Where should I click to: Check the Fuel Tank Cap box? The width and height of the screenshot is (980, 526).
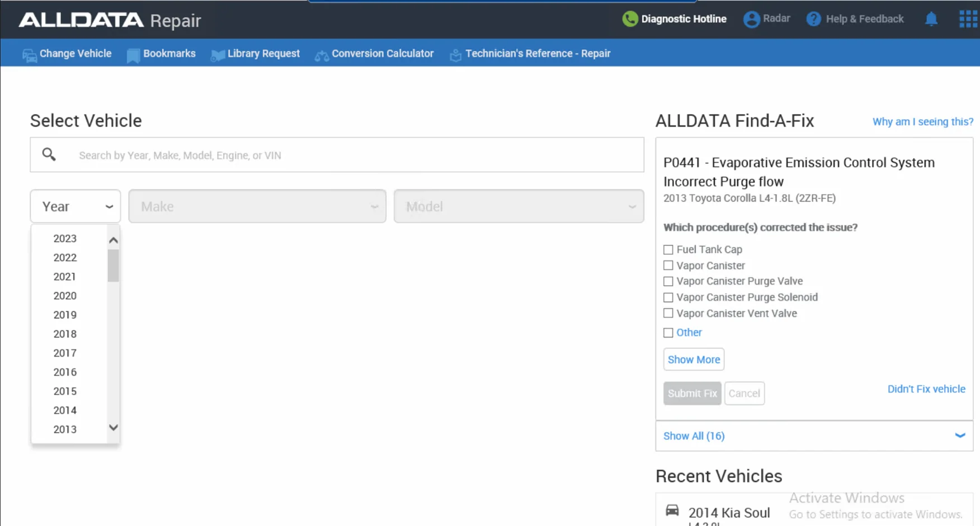click(668, 249)
